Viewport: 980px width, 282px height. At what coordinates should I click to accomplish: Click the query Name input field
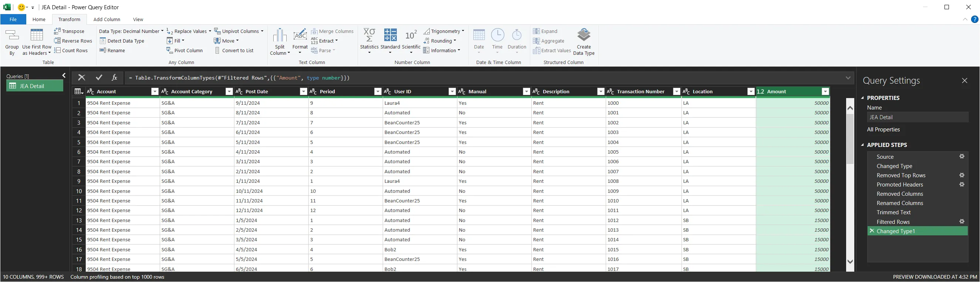[918, 117]
